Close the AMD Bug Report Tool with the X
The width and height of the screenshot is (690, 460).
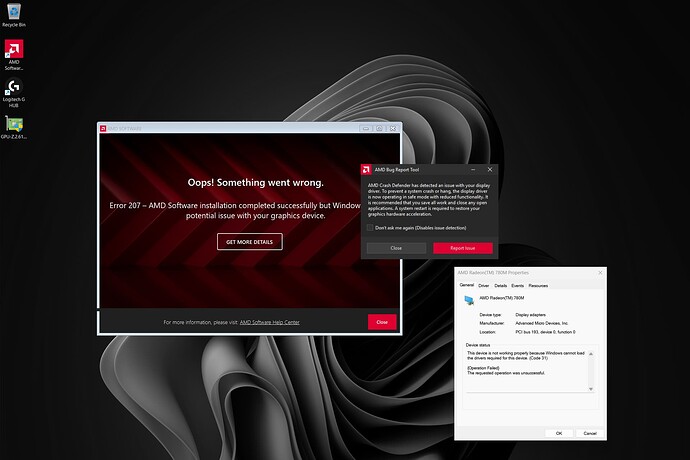pos(490,169)
